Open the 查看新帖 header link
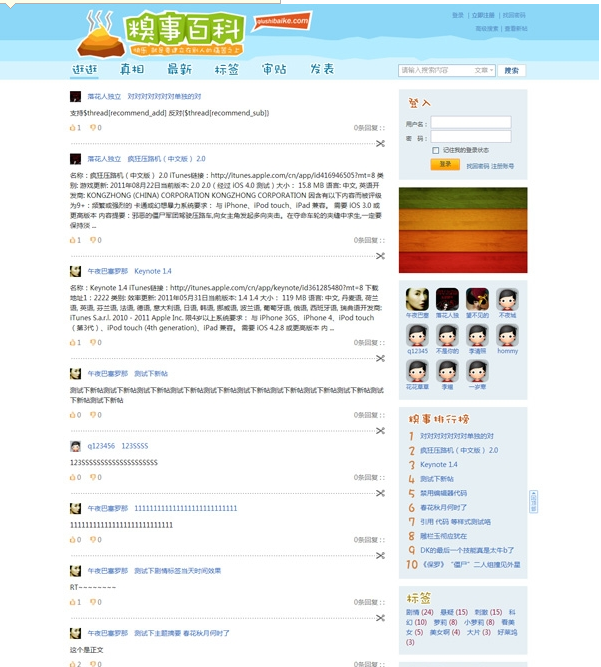The width and height of the screenshot is (601, 667). point(516,29)
